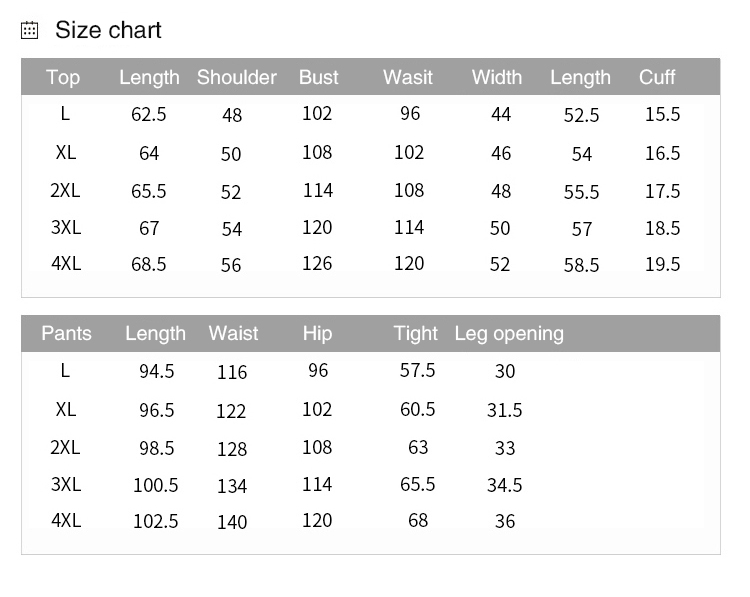
Task: Click the Hip column header
Action: 317,334
